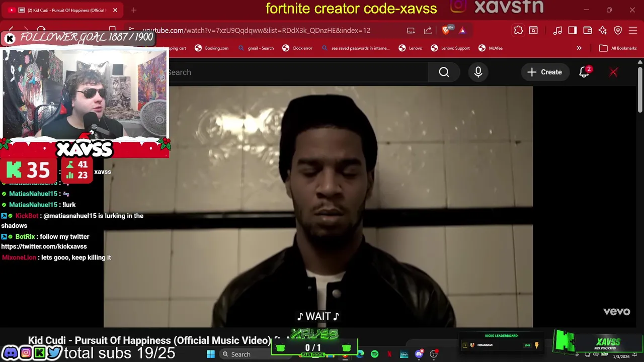Image resolution: width=644 pixels, height=362 pixels.
Task: Open Discord from the taskbar
Action: [x=419, y=354]
